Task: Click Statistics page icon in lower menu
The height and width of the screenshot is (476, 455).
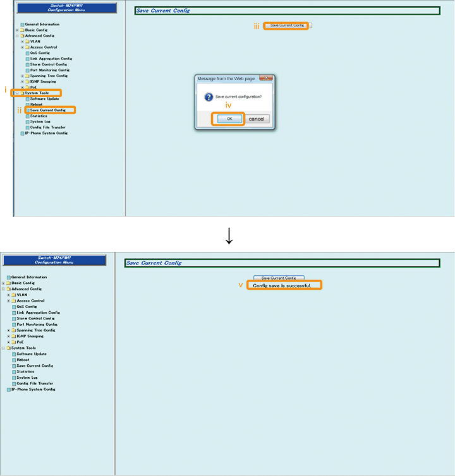Action: pyautogui.click(x=14, y=372)
